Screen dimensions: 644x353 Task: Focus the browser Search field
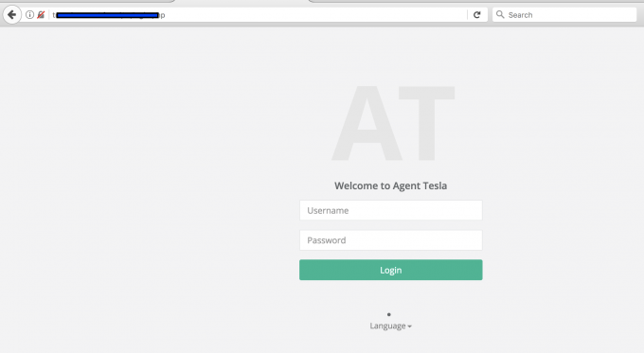click(x=564, y=15)
